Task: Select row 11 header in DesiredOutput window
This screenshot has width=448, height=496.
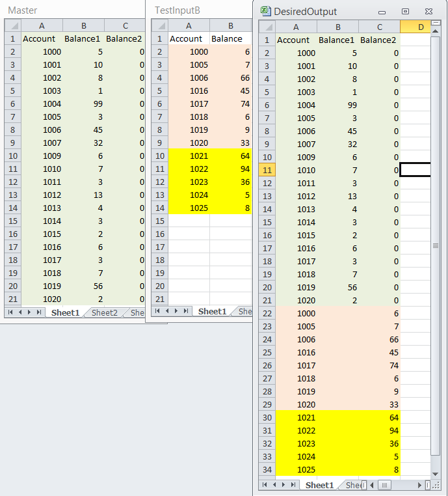Action: (267, 170)
